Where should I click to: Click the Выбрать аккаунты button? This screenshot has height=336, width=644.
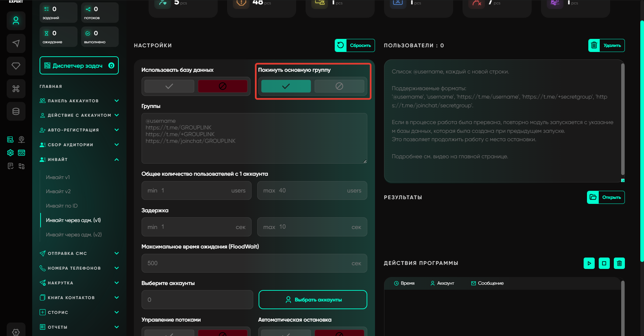click(x=313, y=300)
